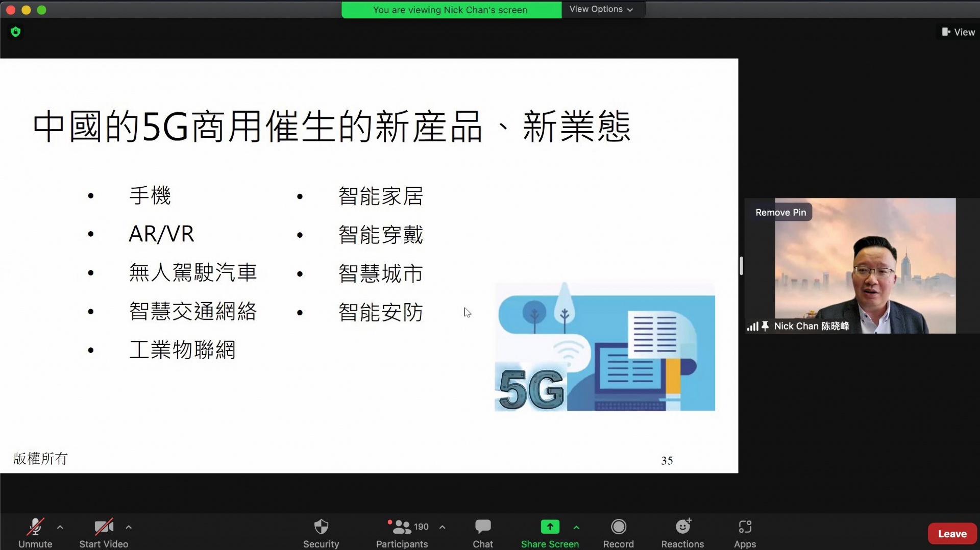This screenshot has width=980, height=550.
Task: Expand audio options arrow beside Unmute
Action: click(60, 527)
